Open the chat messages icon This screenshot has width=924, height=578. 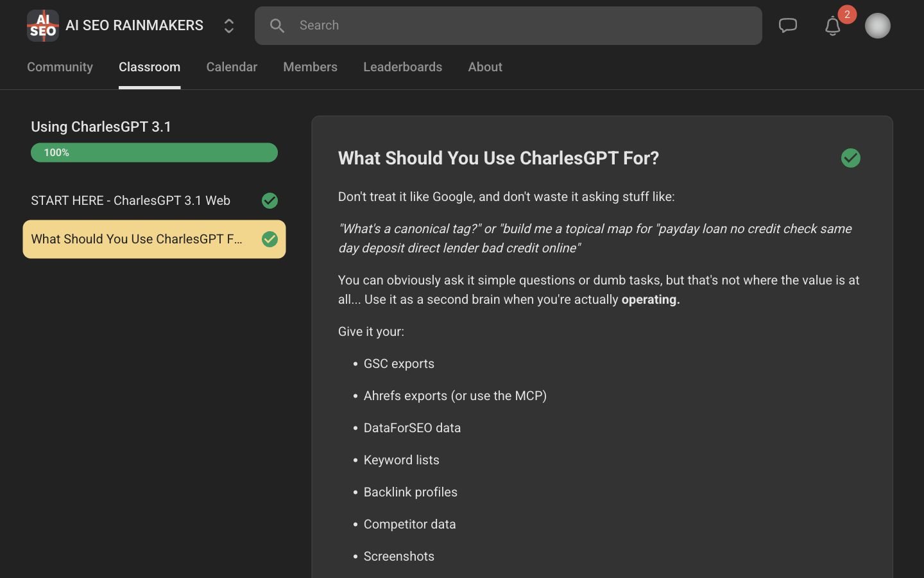pyautogui.click(x=788, y=26)
